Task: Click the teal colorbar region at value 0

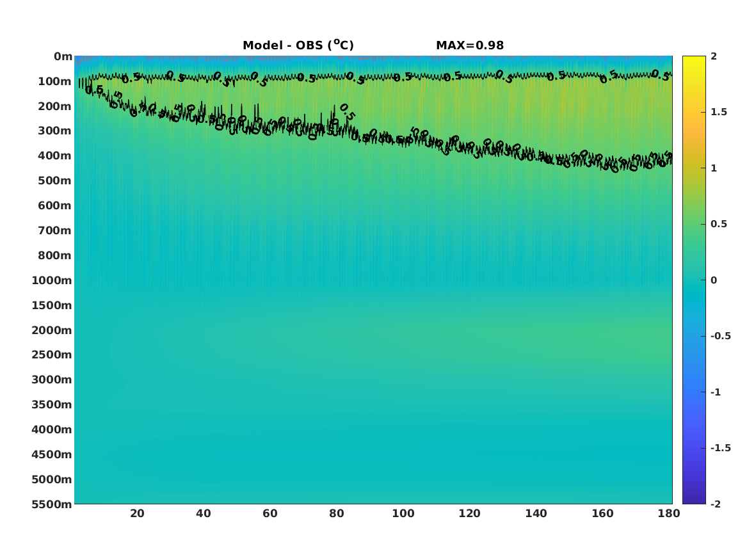Action: tap(694, 280)
